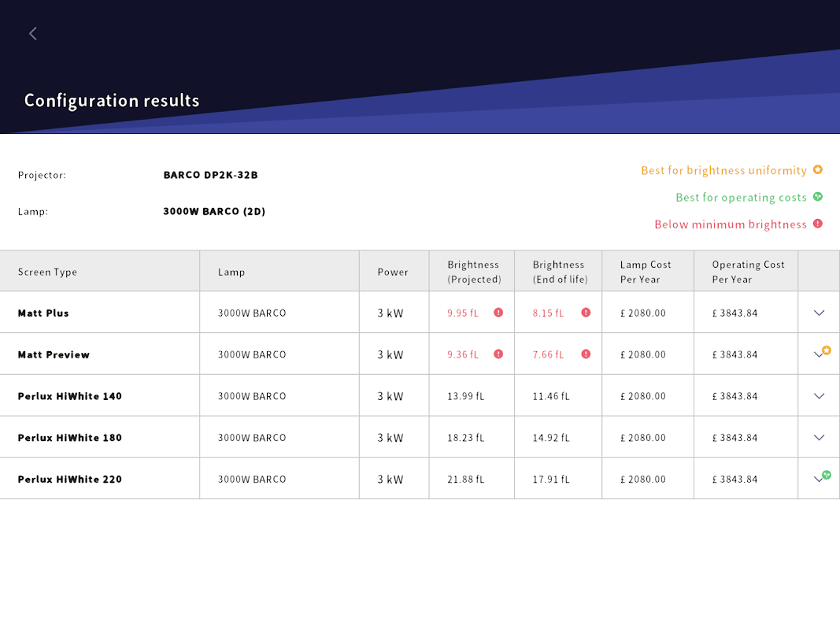Expand the Perlux HiWhite 180 row
This screenshot has width=840, height=630.
point(819,438)
